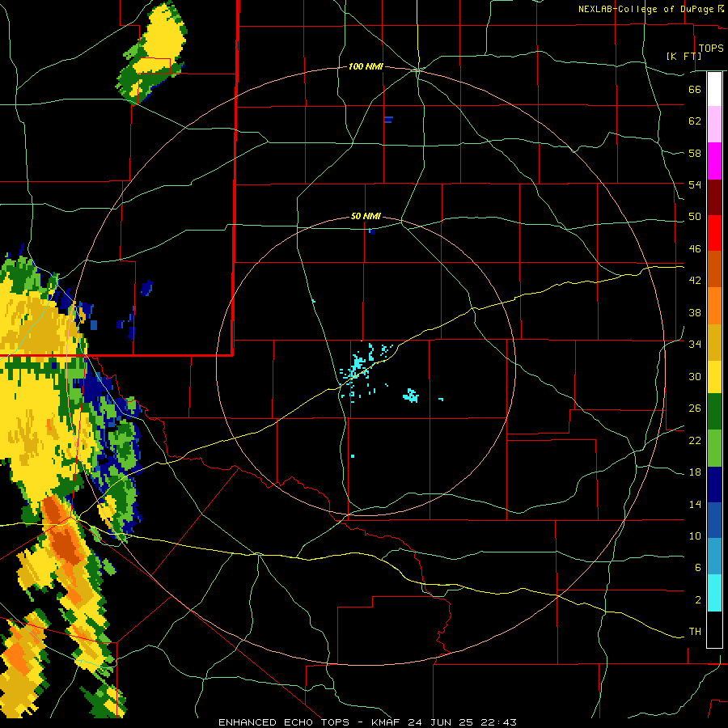728x728 pixels.
Task: Click the K FT units label
Action: 684,56
